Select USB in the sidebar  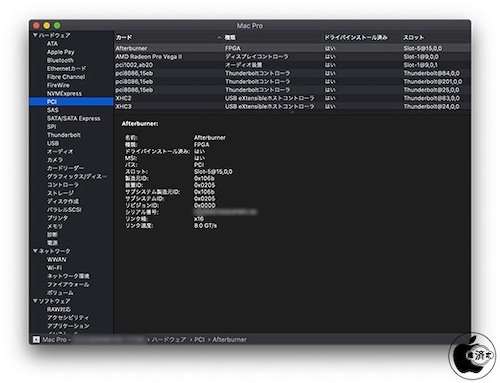pyautogui.click(x=53, y=143)
